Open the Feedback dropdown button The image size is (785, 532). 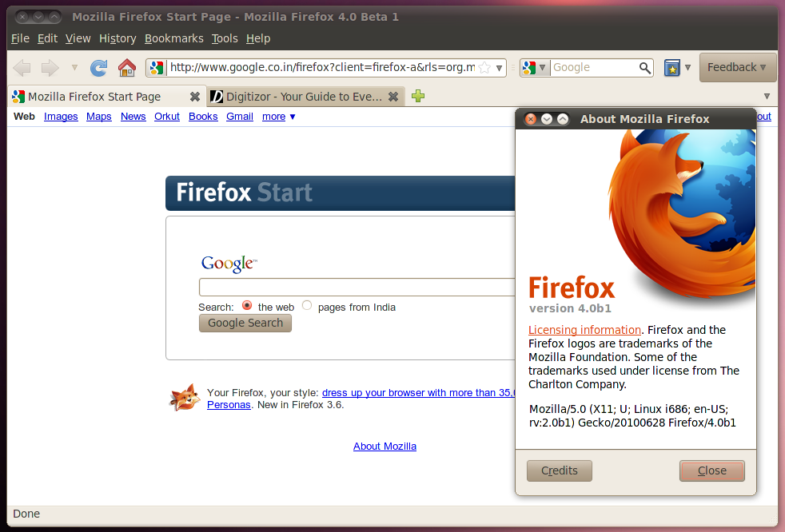coord(737,68)
